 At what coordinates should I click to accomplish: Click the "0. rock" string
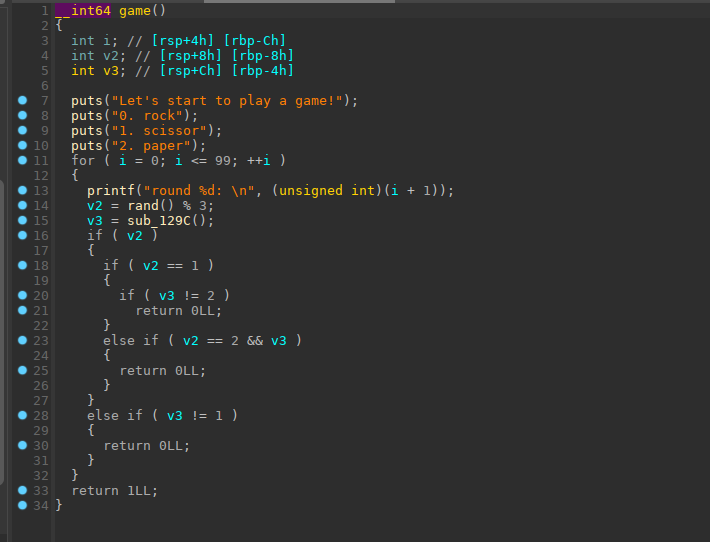point(147,115)
